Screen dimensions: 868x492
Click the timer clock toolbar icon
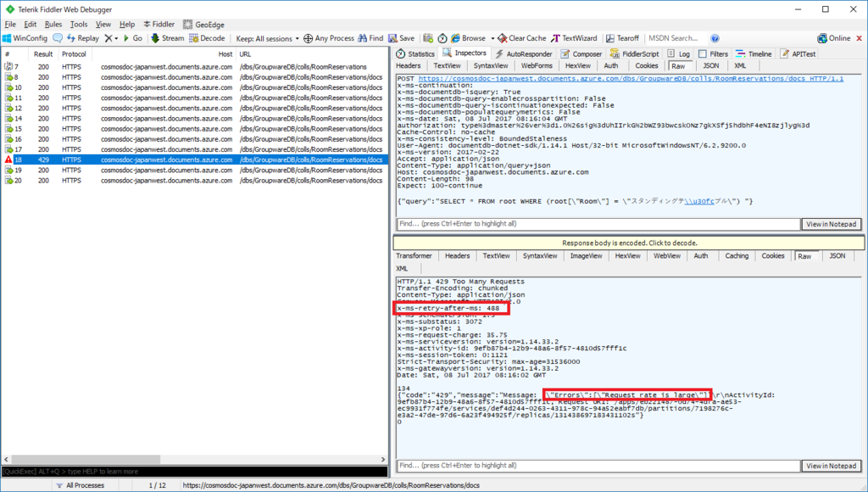click(442, 38)
